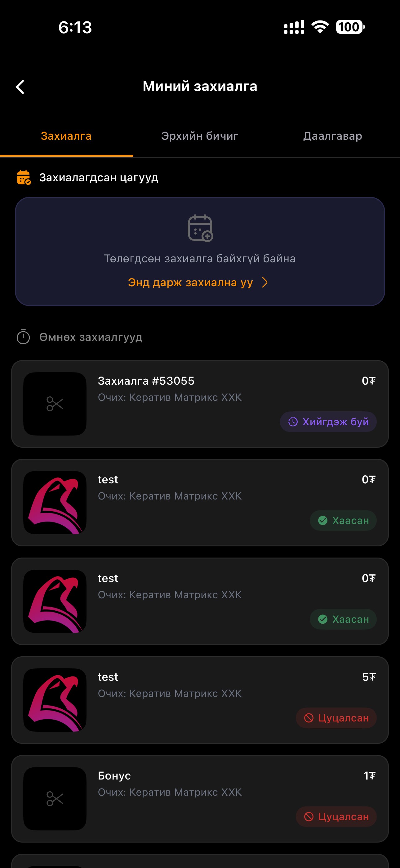
Task: Tap the Хийгдэж буй status badge
Action: 328,422
